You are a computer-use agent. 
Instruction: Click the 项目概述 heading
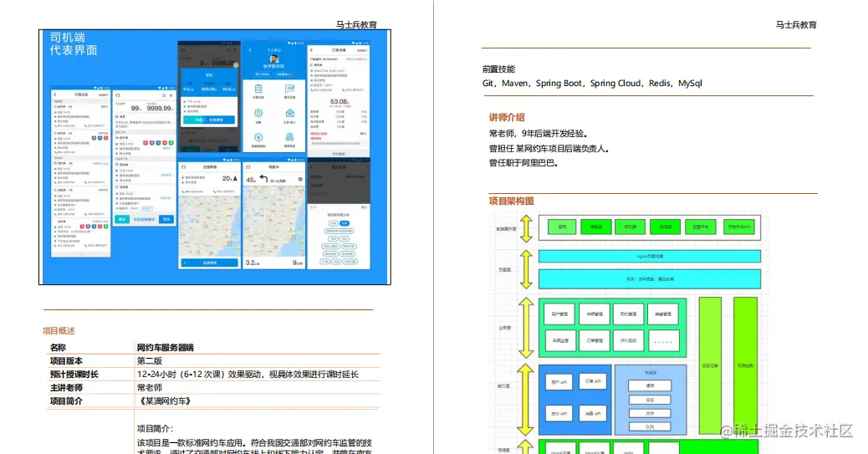pyautogui.click(x=59, y=330)
